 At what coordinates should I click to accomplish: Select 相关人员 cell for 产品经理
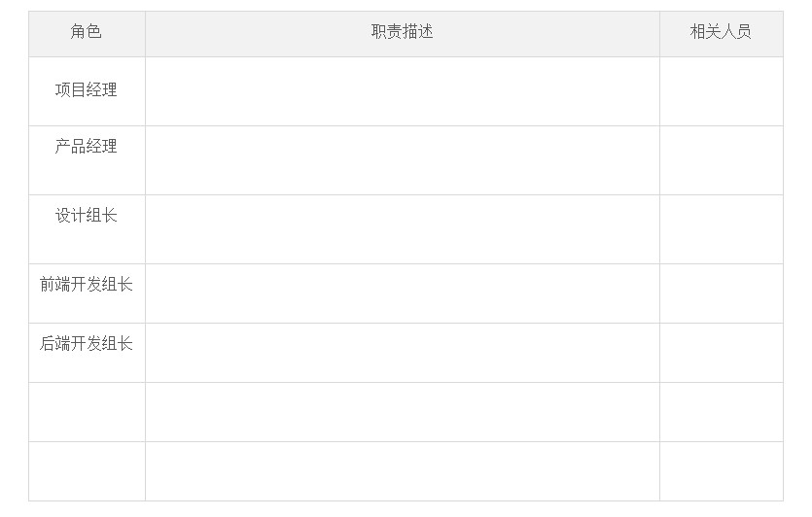click(x=721, y=160)
